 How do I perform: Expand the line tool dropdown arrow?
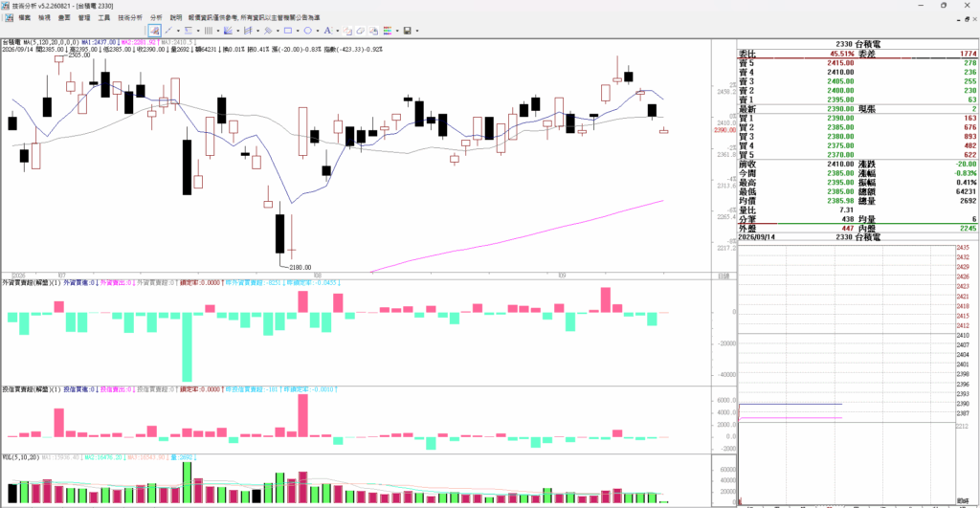pyautogui.click(x=178, y=31)
